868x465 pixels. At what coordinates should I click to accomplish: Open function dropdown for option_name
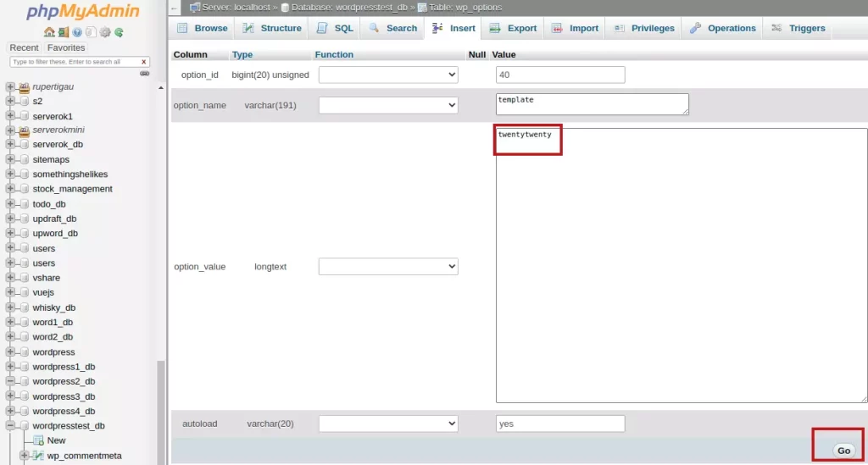point(388,105)
